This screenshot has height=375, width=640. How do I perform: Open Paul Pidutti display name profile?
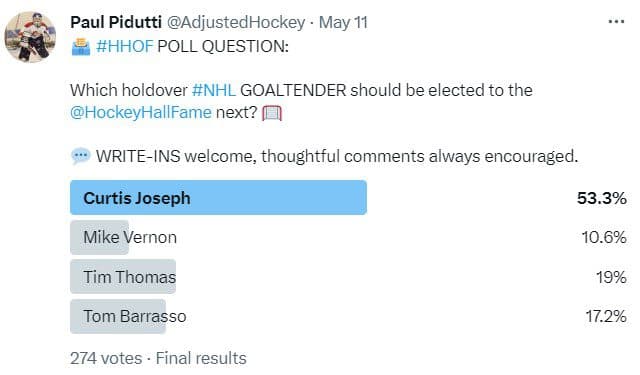116,22
